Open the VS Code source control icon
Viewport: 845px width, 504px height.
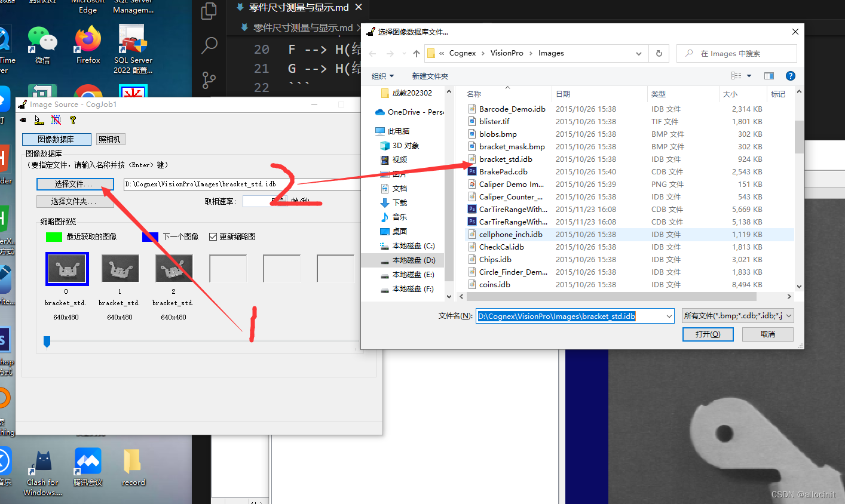pos(209,80)
